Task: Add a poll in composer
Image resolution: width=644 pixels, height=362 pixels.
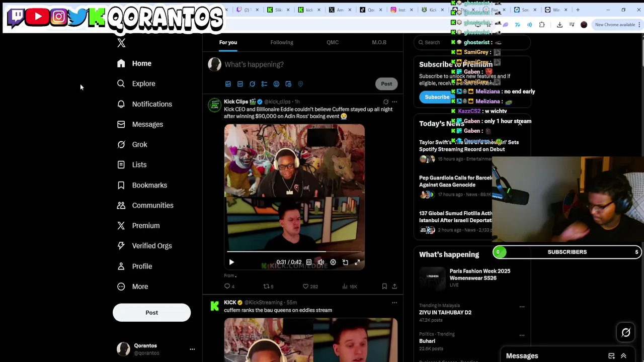Action: click(x=264, y=84)
